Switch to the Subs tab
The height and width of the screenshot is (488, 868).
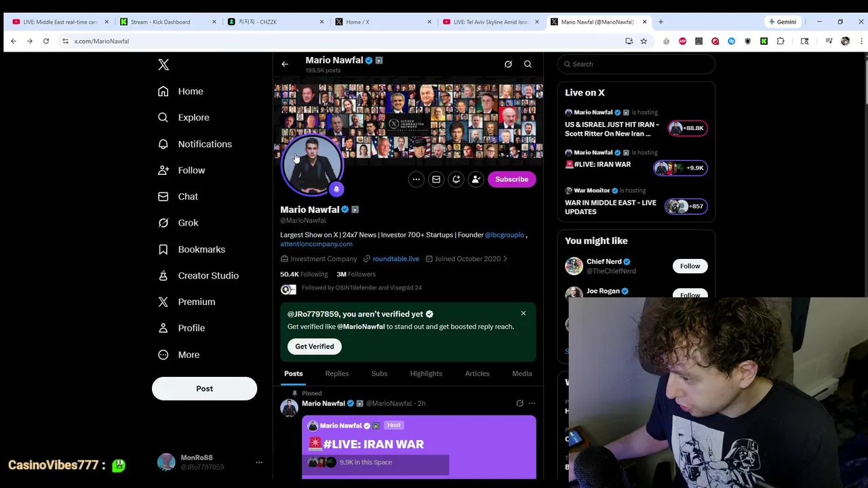[379, 373]
